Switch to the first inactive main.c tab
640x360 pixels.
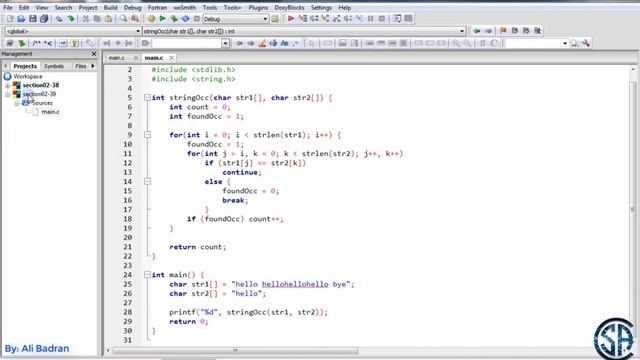pyautogui.click(x=117, y=58)
